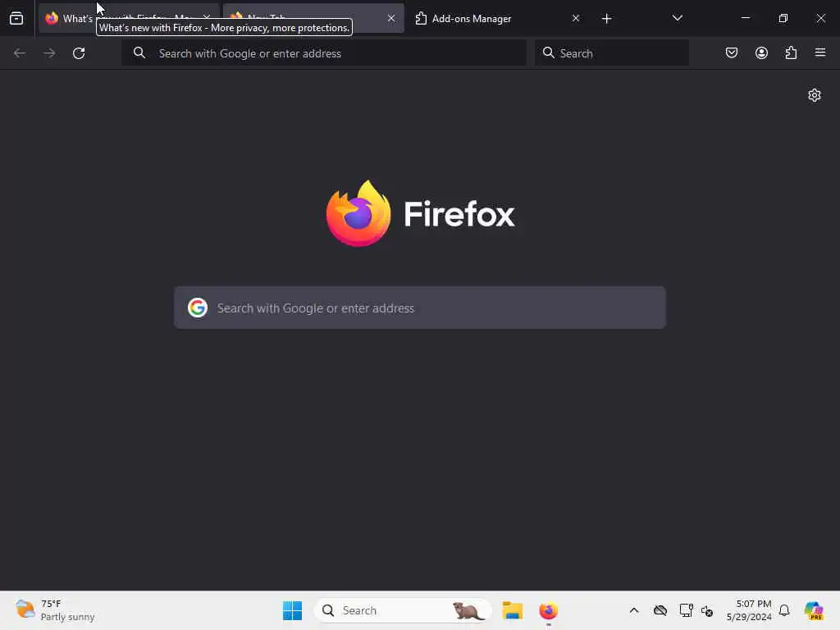Click magnifier icon in toolbar Search box
This screenshot has height=630, width=840.
548,52
